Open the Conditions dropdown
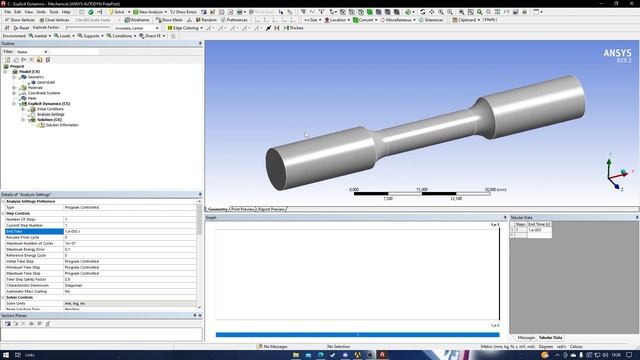Screen dimensions: 640x360 tap(121, 36)
